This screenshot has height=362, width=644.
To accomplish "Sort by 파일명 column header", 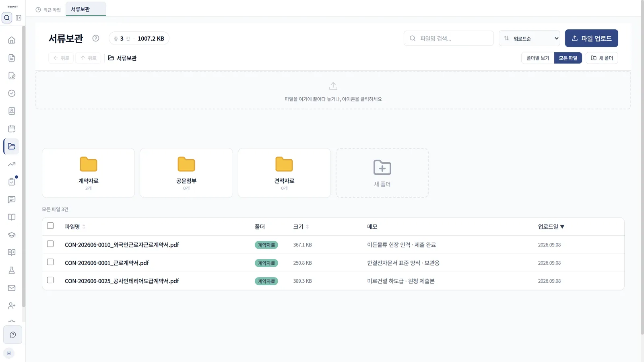I will (x=75, y=227).
